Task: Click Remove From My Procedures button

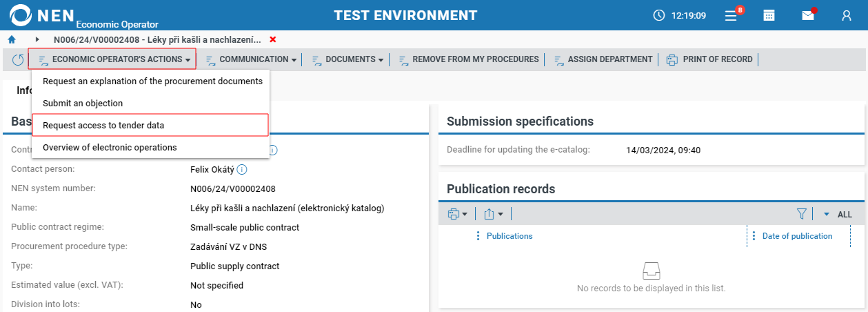Action: point(469,59)
